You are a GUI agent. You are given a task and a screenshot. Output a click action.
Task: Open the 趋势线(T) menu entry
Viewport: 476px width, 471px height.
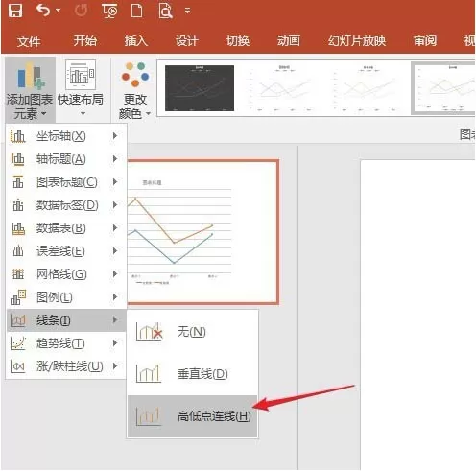(66, 343)
